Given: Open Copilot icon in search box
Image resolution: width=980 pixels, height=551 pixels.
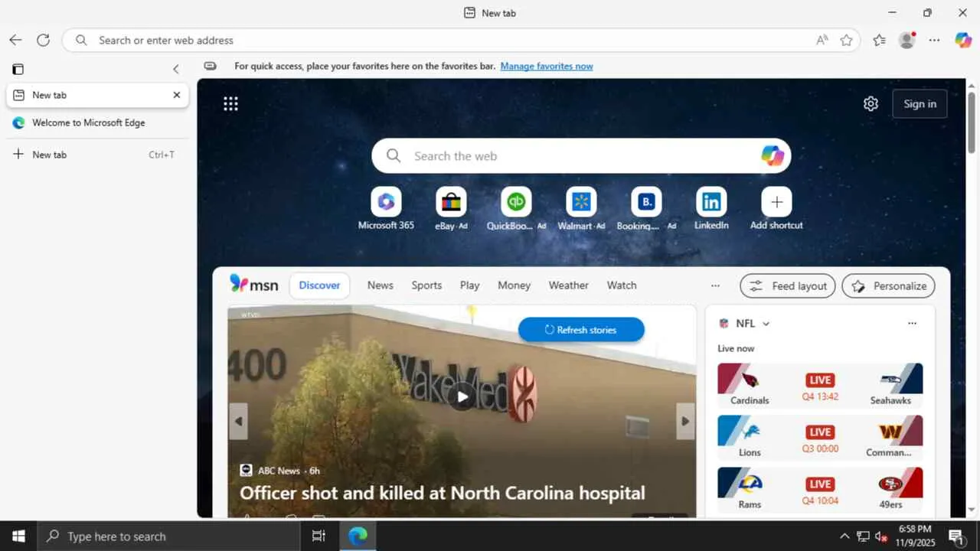Looking at the screenshot, I should coord(773,156).
